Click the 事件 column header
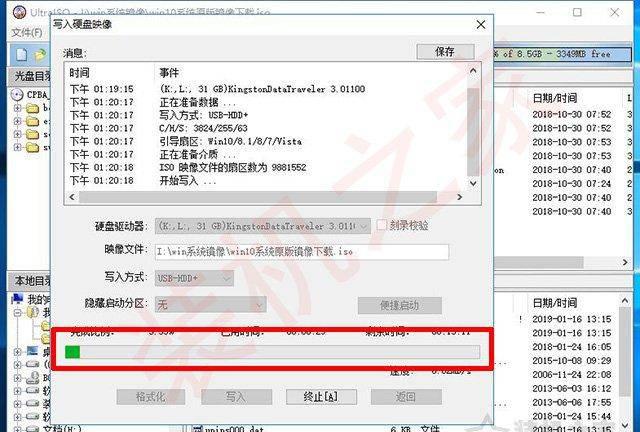Viewport: 640px width, 432px height. tap(169, 73)
